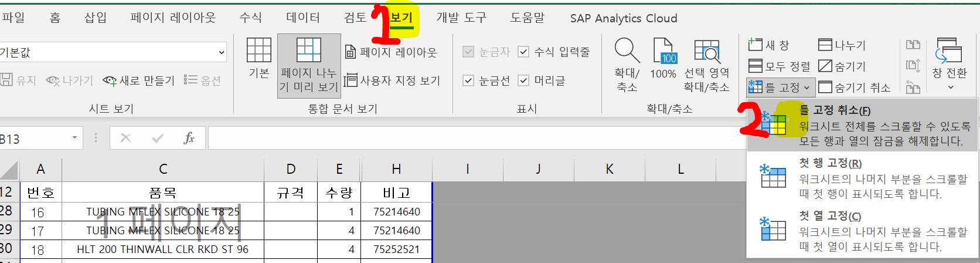Open 창 전환 dropdown
This screenshot has width=980, height=263.
point(950,65)
